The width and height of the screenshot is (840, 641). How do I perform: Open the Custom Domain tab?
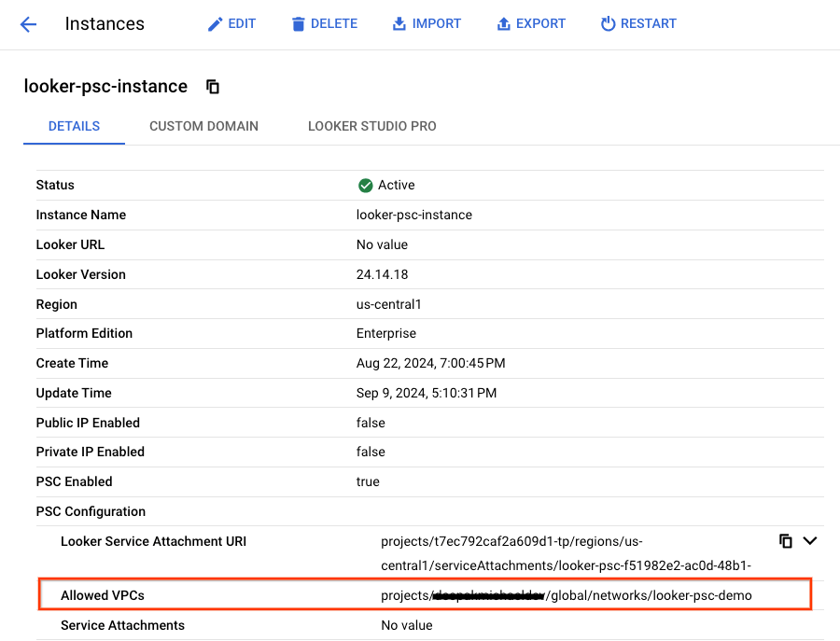203,126
